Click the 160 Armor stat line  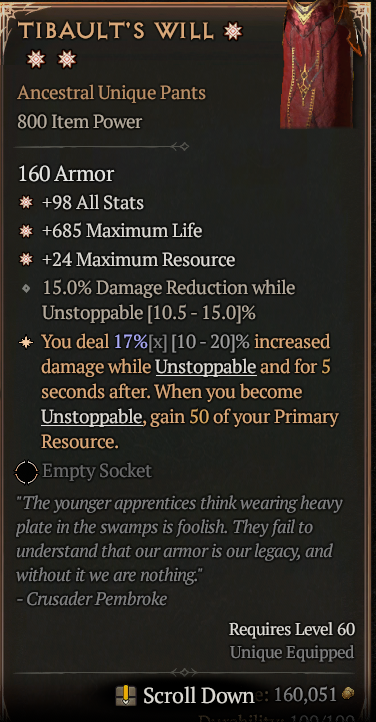[66, 174]
